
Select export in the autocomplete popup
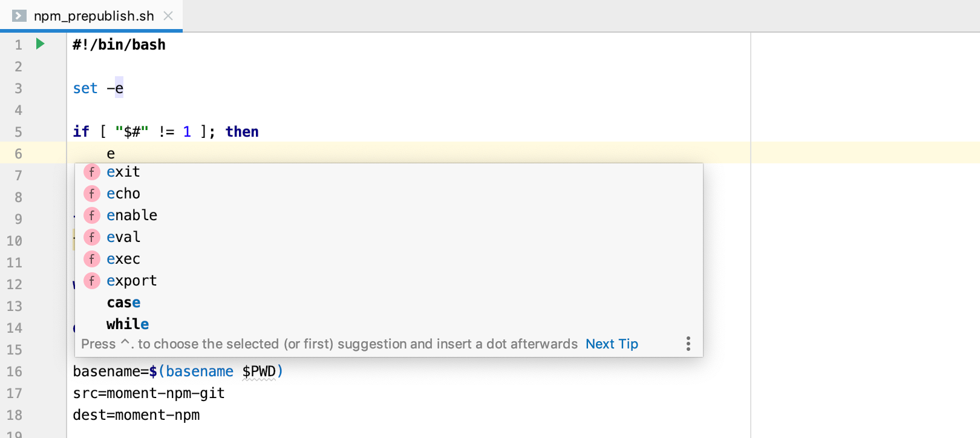tap(132, 281)
